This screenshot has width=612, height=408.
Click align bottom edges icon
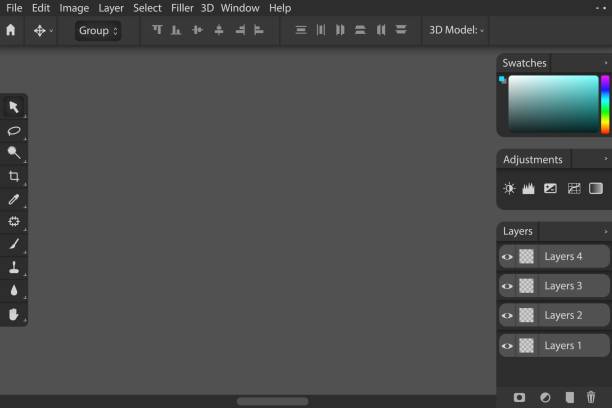click(x=176, y=30)
